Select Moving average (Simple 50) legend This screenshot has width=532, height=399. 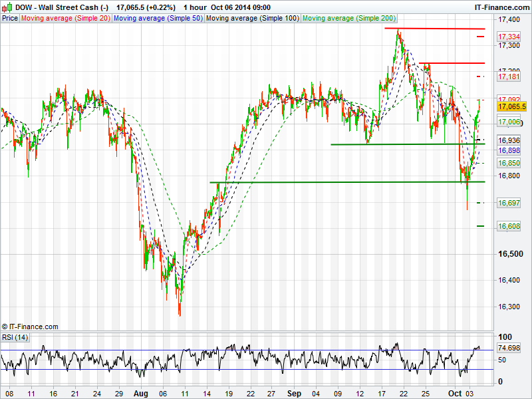tap(158, 19)
